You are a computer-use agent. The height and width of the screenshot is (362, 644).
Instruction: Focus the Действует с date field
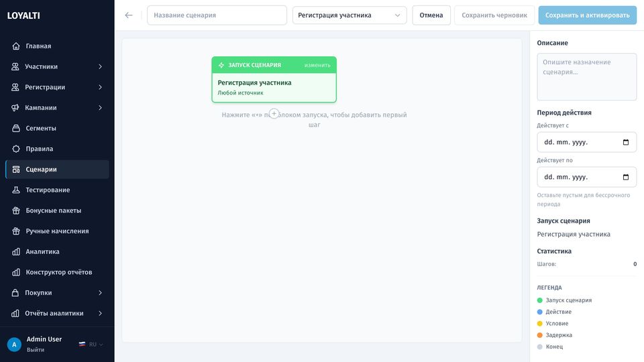(586, 142)
